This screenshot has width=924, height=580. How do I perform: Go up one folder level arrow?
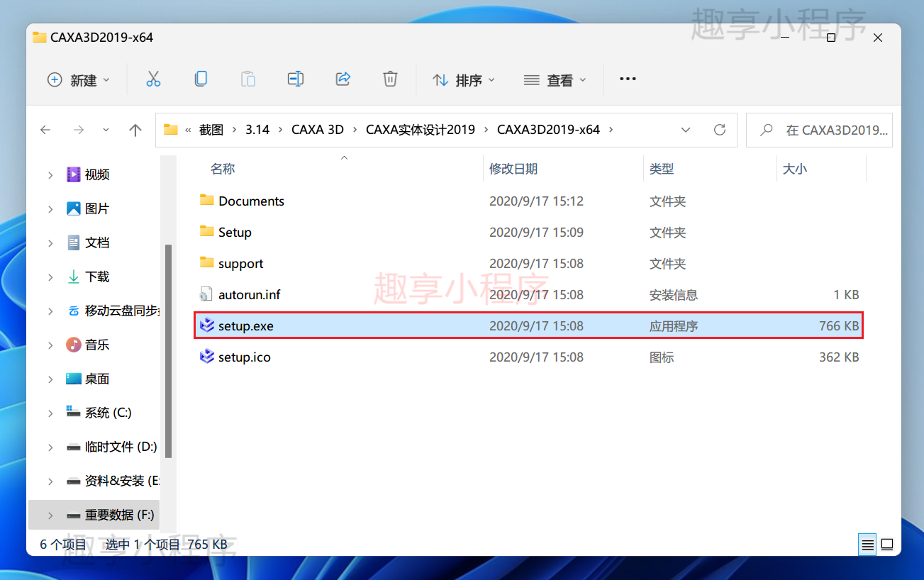[x=135, y=130]
